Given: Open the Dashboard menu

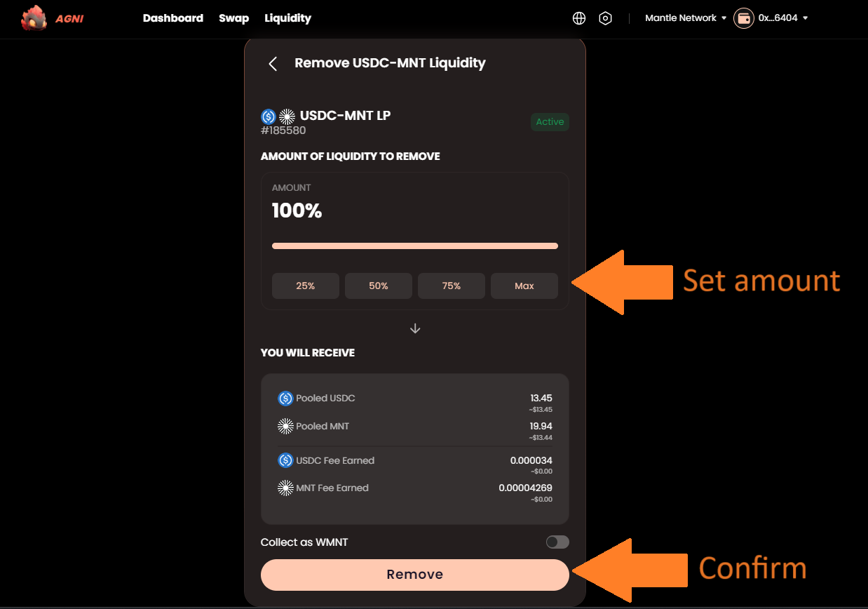Looking at the screenshot, I should click(173, 18).
